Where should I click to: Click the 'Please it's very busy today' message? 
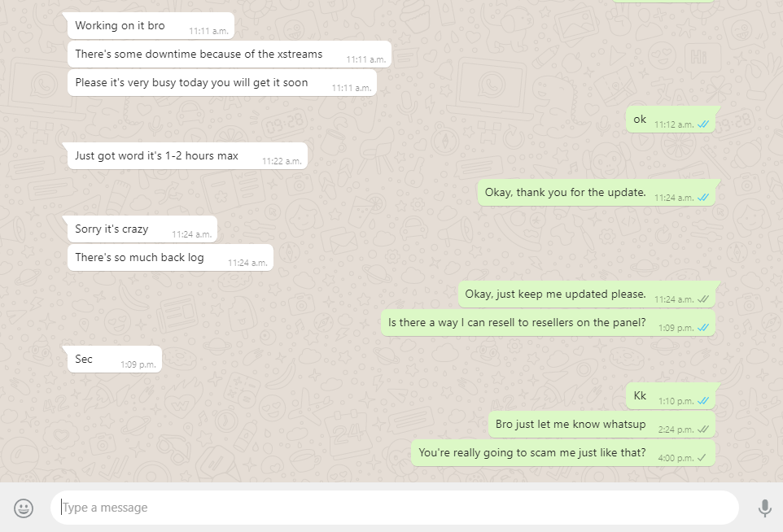221,83
